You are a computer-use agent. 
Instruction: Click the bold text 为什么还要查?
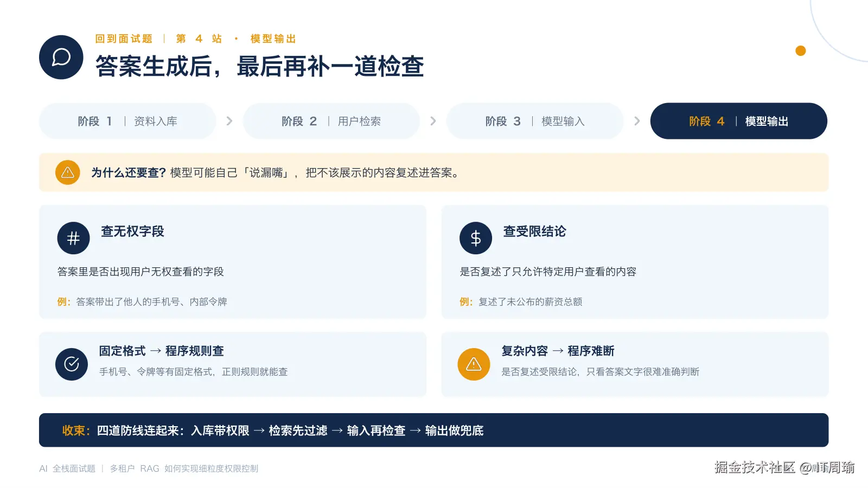click(x=128, y=172)
